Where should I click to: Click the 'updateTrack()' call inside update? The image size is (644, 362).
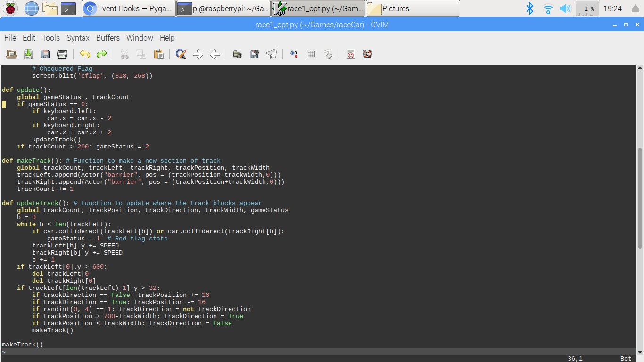pos(57,140)
